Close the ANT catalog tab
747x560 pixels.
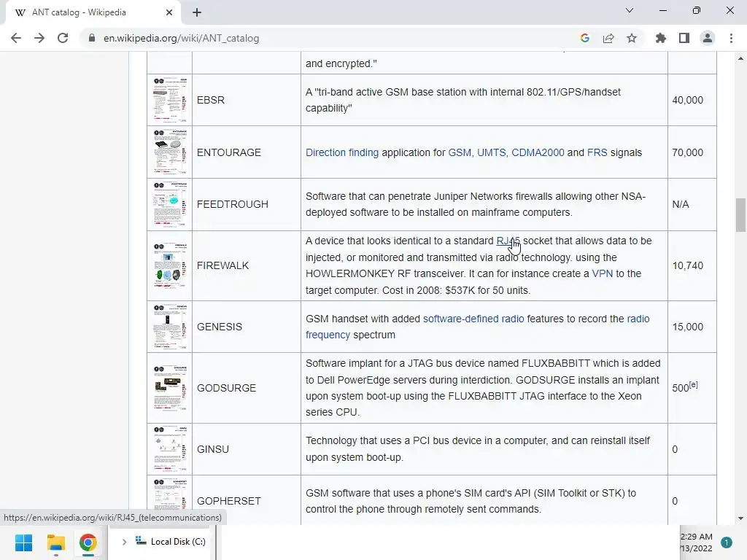[x=169, y=12]
